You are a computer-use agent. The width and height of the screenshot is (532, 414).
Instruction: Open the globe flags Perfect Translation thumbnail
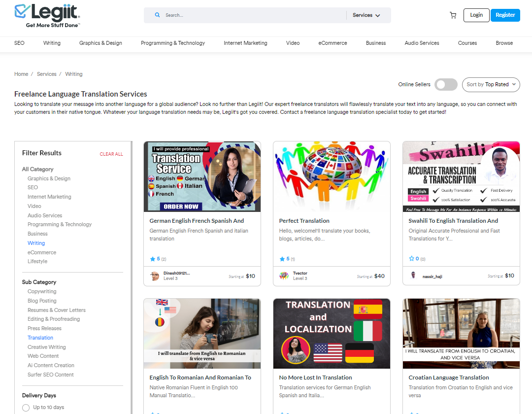[332, 177]
